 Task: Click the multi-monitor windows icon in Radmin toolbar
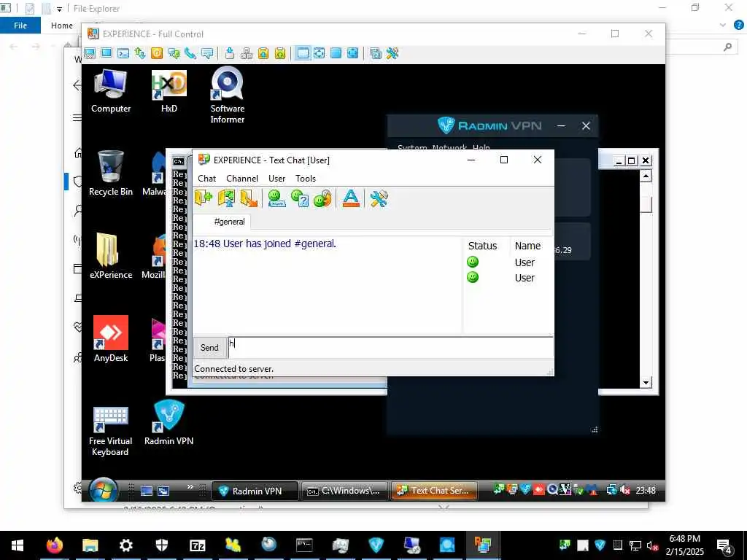376,53
